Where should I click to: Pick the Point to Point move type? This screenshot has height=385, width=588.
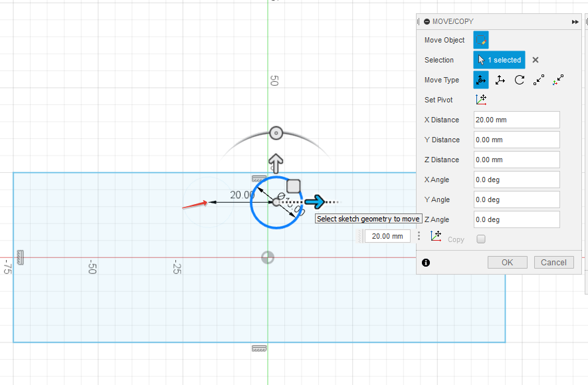click(x=539, y=80)
